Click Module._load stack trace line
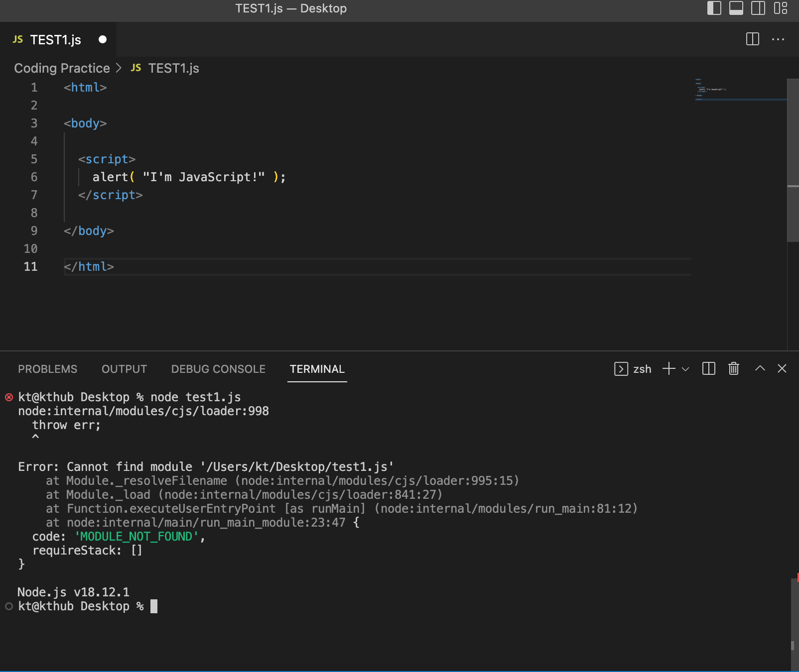The image size is (799, 672). pos(244,495)
